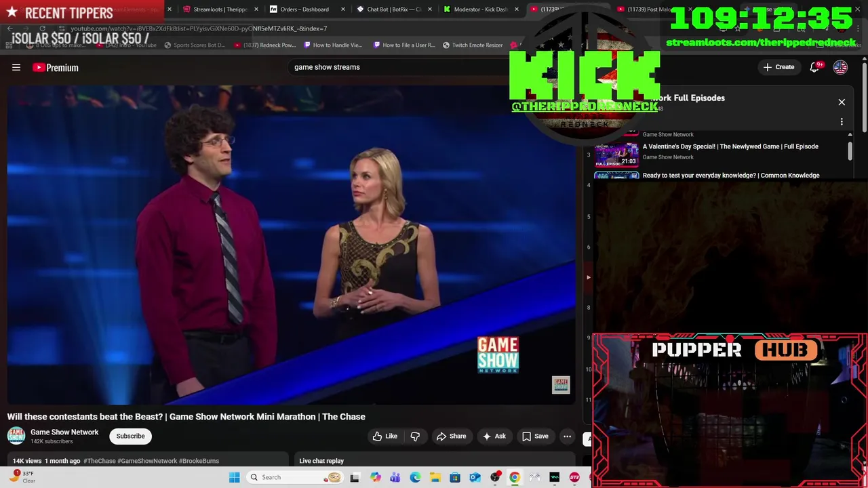868x488 pixels.
Task: Open Microsoft Edge on the taskbar
Action: point(415,477)
